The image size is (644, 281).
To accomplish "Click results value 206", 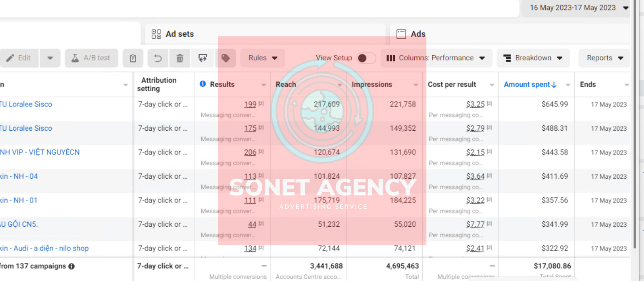I will point(250,152).
